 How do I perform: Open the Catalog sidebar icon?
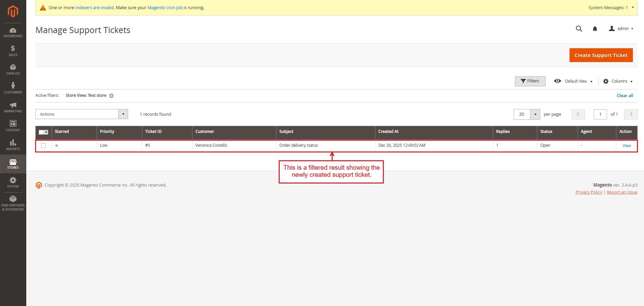13,69
